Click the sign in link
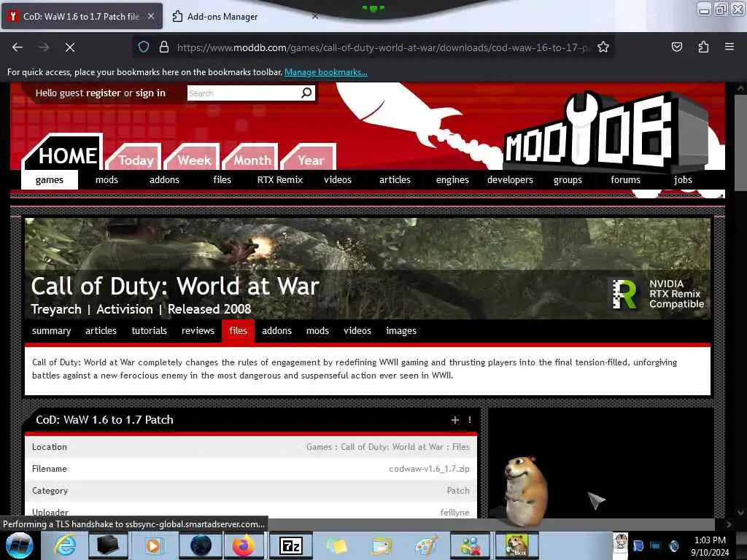The height and width of the screenshot is (560, 747). pyautogui.click(x=150, y=93)
